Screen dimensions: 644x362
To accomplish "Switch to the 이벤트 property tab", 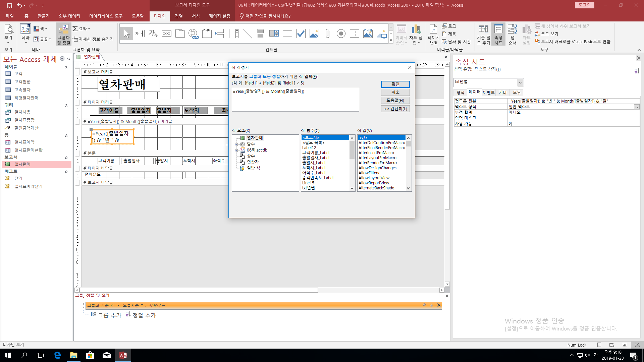I will click(488, 93).
